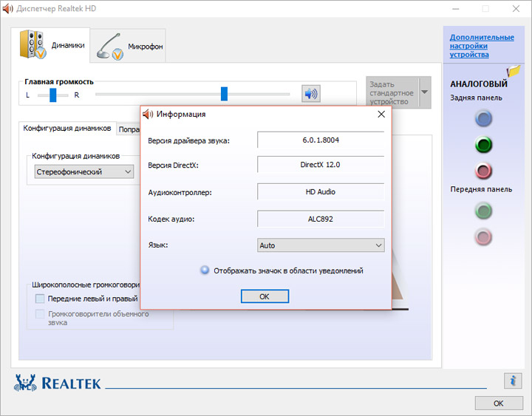Open the yellow folder connector settings icon

(x=514, y=71)
